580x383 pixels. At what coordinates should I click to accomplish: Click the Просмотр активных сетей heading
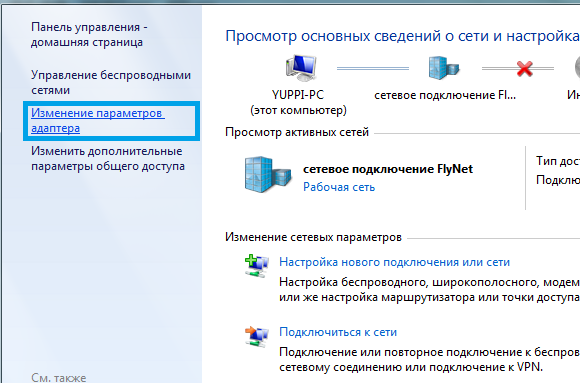click(x=297, y=132)
